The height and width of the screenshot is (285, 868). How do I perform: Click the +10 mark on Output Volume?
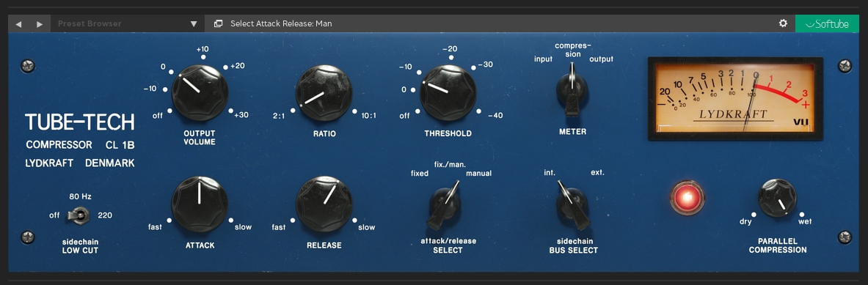(x=203, y=49)
